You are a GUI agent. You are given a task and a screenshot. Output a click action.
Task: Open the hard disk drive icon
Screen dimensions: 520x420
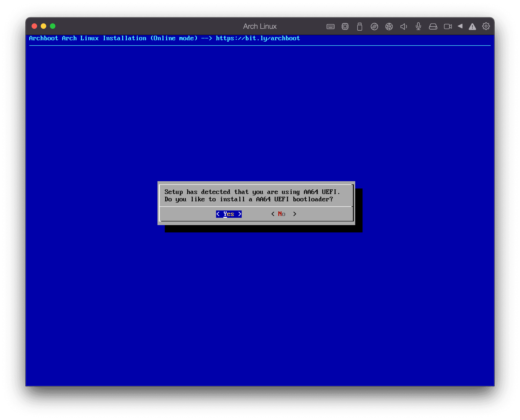(x=433, y=26)
